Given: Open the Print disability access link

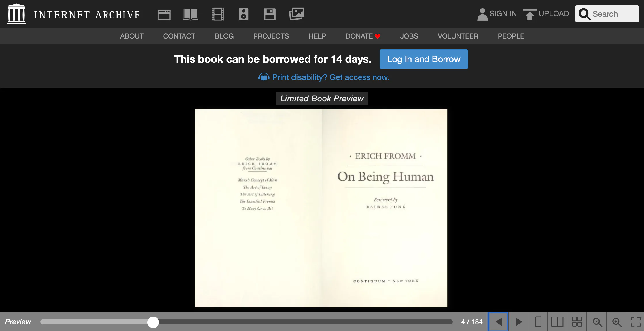Looking at the screenshot, I should click(330, 77).
